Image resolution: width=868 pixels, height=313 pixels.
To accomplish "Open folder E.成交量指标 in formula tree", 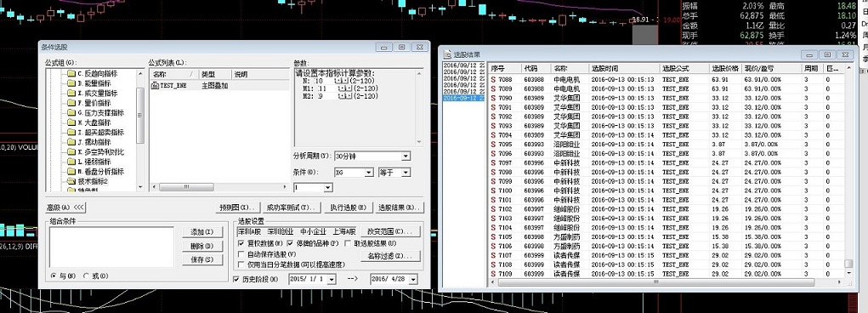I will 71,93.
